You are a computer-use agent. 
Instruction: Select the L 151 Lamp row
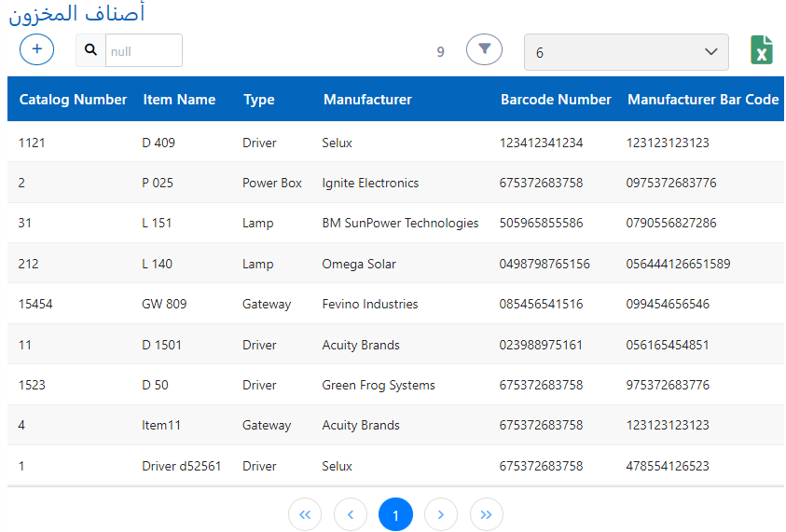(x=157, y=224)
